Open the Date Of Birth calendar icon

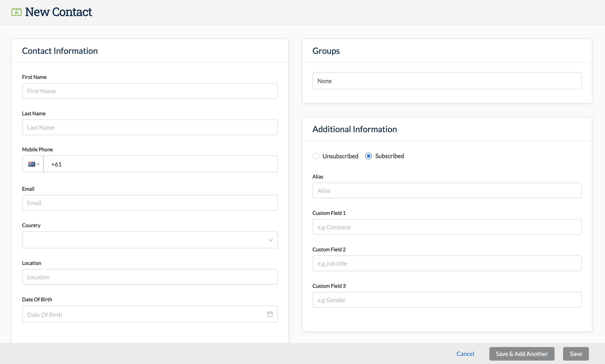(x=270, y=314)
